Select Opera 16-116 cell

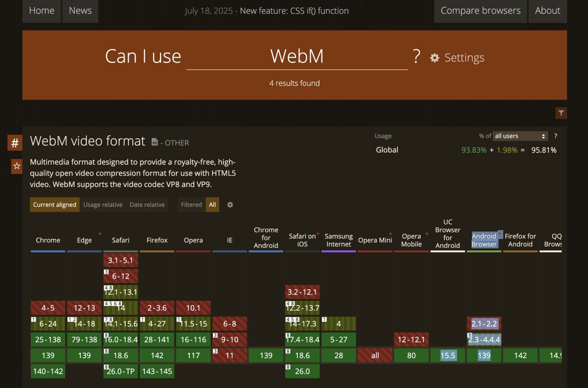pyautogui.click(x=193, y=340)
